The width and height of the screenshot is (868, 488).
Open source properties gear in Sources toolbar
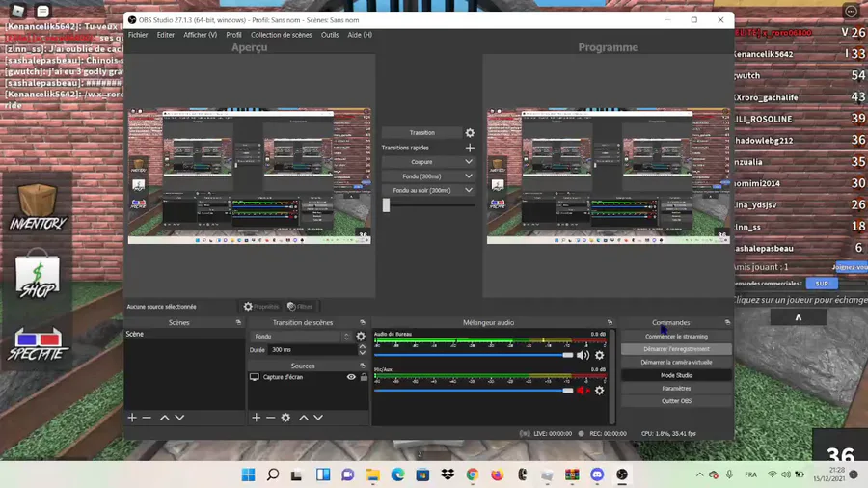(x=285, y=418)
